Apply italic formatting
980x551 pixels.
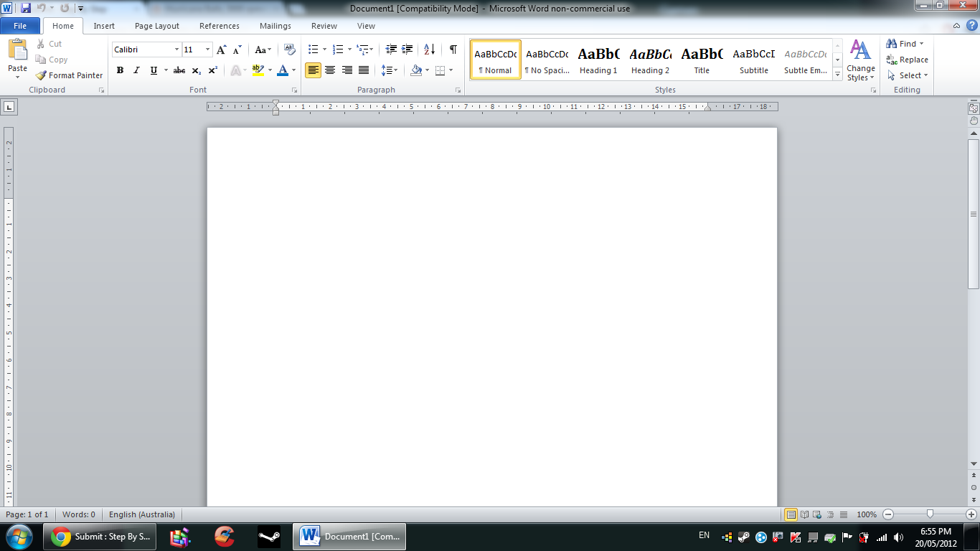(136, 71)
